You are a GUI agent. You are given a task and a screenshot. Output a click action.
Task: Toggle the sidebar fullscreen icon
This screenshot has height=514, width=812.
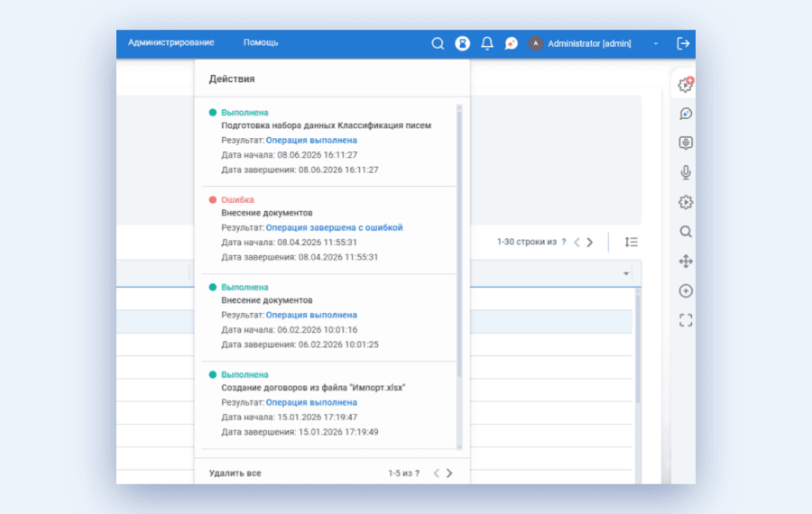point(686,320)
